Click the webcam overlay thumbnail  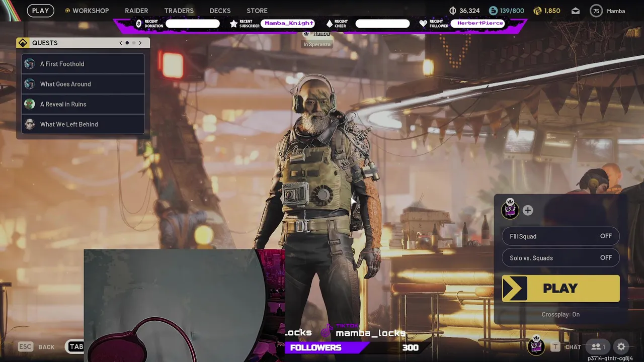point(184,305)
